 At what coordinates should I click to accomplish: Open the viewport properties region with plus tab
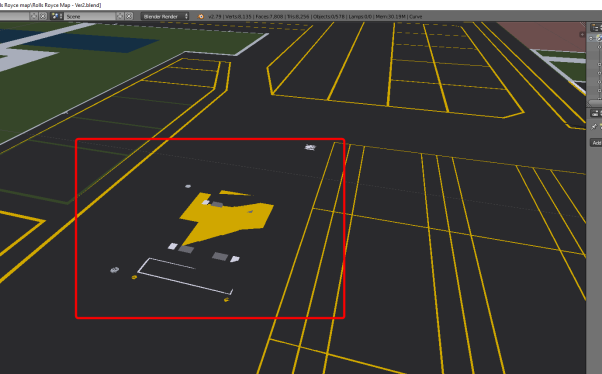582,35
